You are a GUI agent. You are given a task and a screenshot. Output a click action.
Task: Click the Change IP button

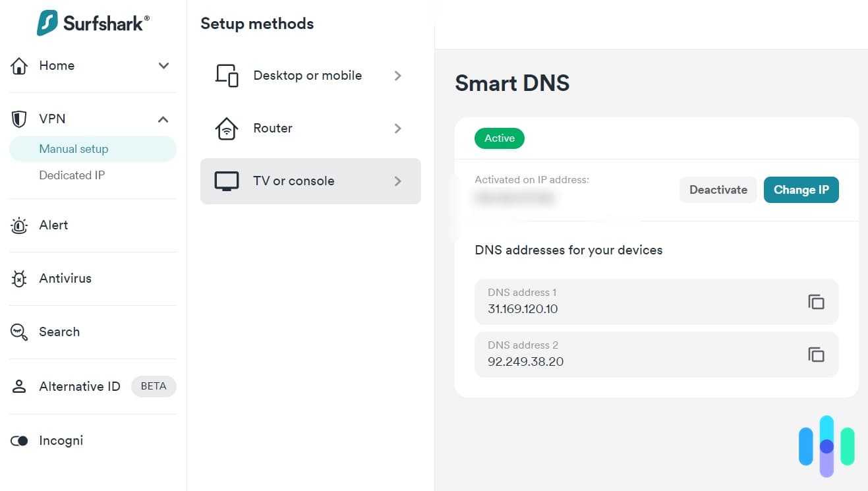click(x=801, y=189)
